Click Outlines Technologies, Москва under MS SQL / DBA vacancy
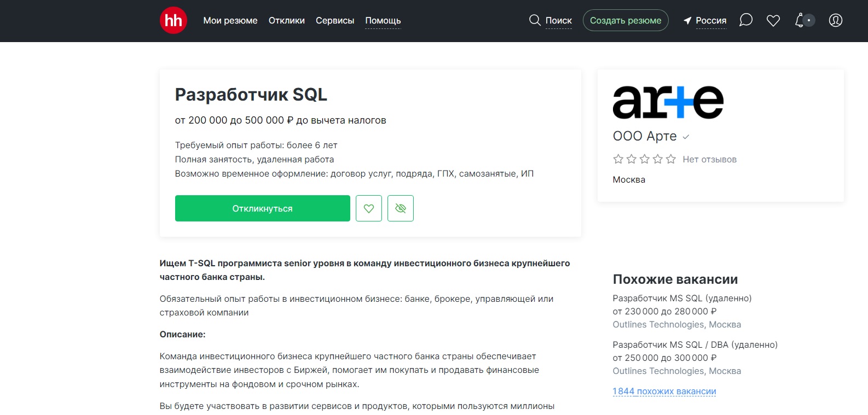The image size is (868, 415). point(677,371)
